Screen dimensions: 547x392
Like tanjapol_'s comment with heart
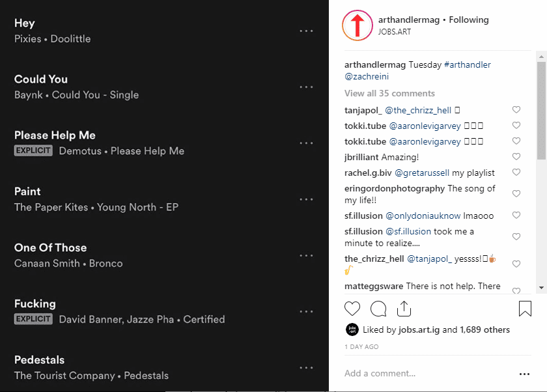pos(516,110)
